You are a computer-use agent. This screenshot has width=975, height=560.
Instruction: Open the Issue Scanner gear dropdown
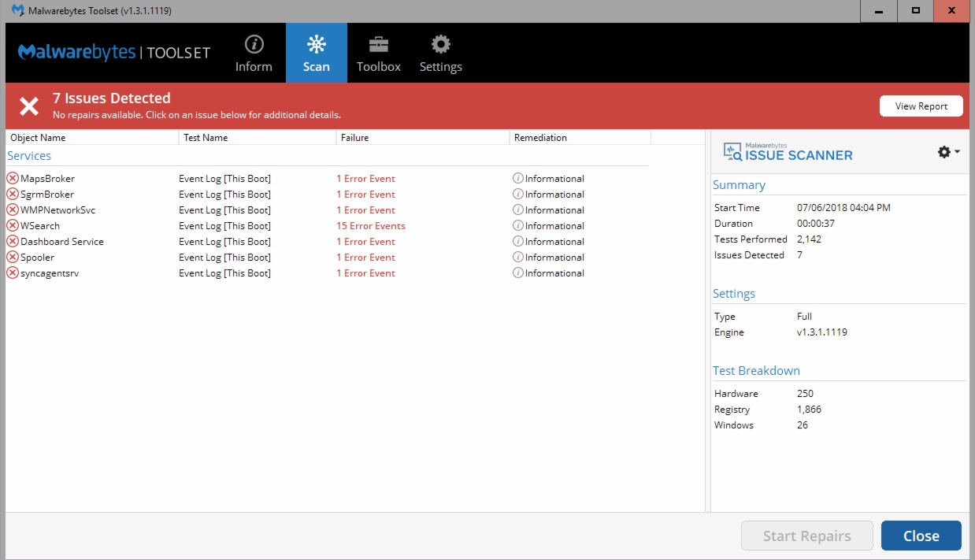point(948,152)
